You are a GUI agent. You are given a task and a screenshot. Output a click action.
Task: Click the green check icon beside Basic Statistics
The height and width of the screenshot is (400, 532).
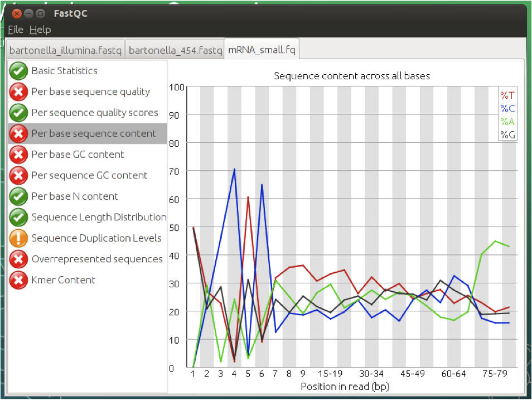click(18, 71)
